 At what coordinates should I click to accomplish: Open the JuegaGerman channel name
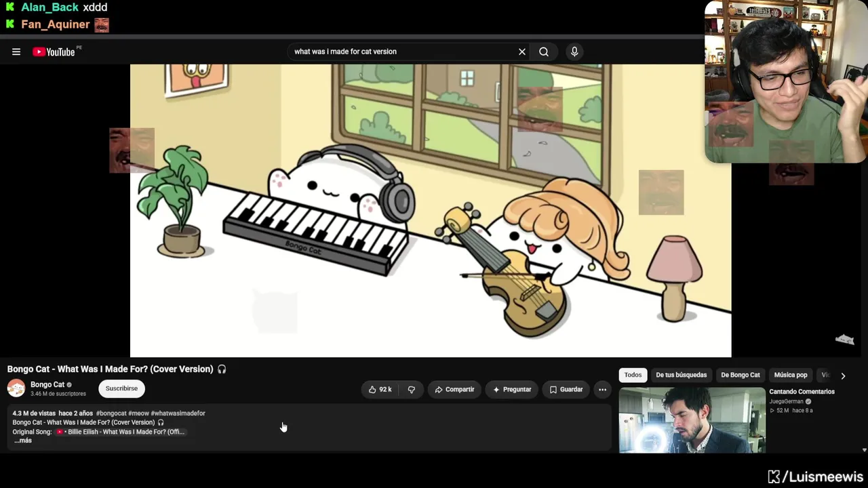point(786,401)
